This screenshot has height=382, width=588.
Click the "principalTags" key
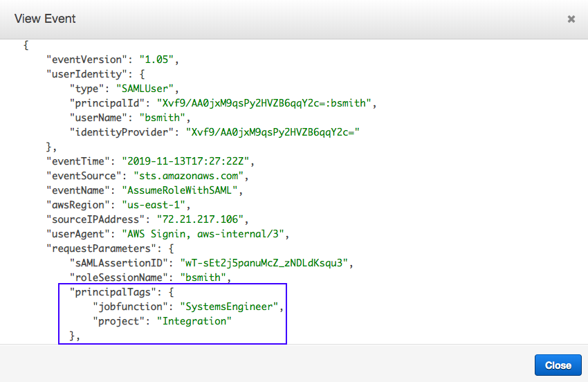(x=113, y=292)
